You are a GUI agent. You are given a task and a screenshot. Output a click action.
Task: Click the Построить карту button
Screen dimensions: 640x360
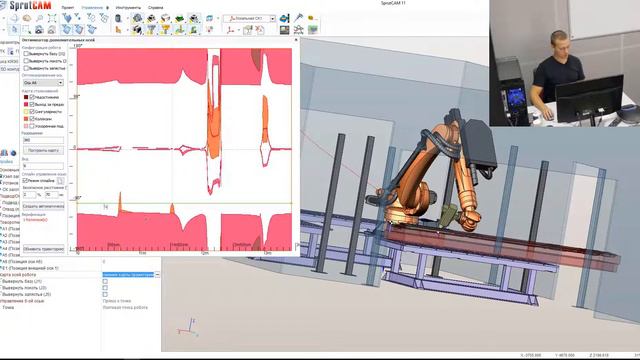click(x=43, y=150)
